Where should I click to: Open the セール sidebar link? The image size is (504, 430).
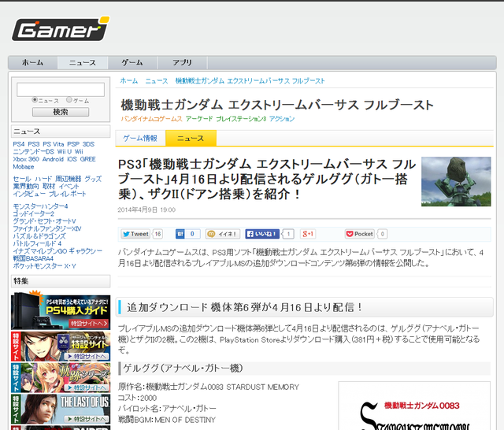tap(22, 179)
